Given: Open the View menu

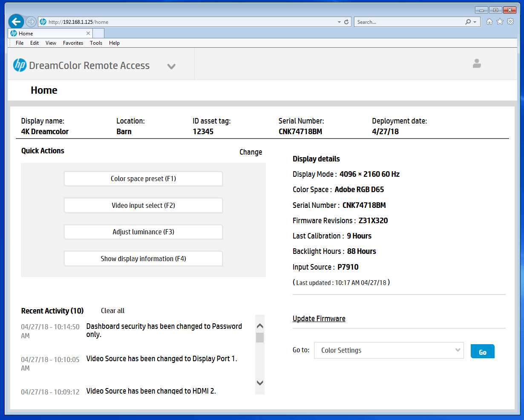Looking at the screenshot, I should point(51,43).
